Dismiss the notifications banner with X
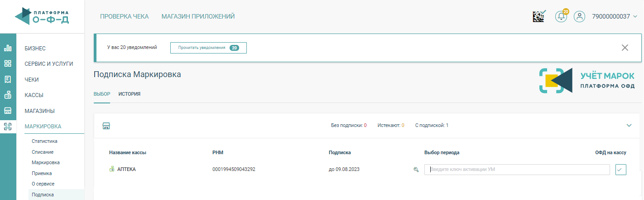The image size is (644, 200). (x=625, y=48)
